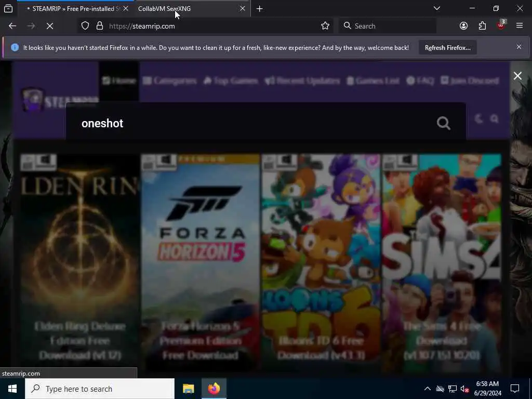
Task: Open the Firefox account menu
Action: click(x=463, y=26)
